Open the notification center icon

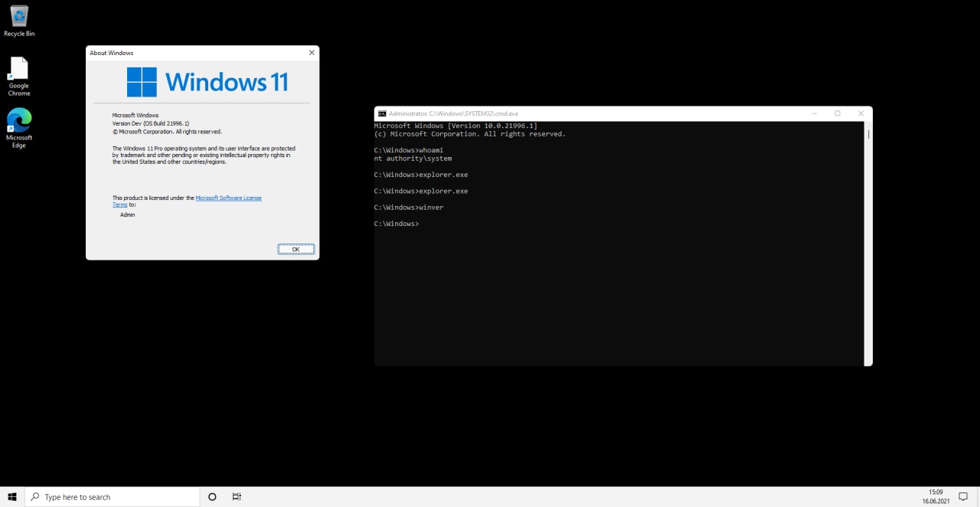pos(964,497)
